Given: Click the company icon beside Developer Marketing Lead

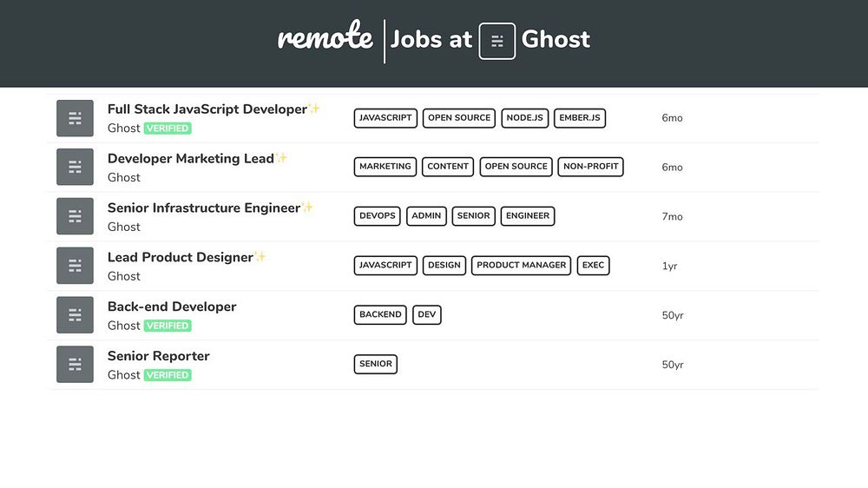Looking at the screenshot, I should [75, 168].
